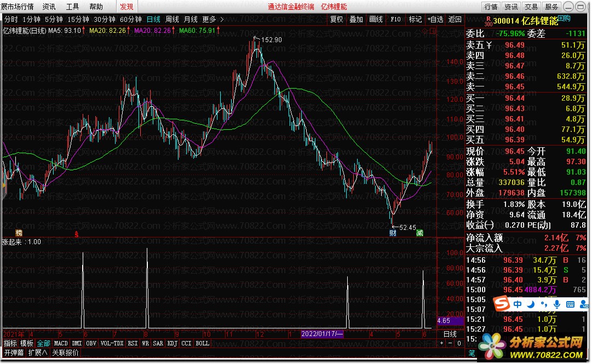Click the Sogou input method logo icon
This screenshot has width=592, height=364.
click(502, 303)
